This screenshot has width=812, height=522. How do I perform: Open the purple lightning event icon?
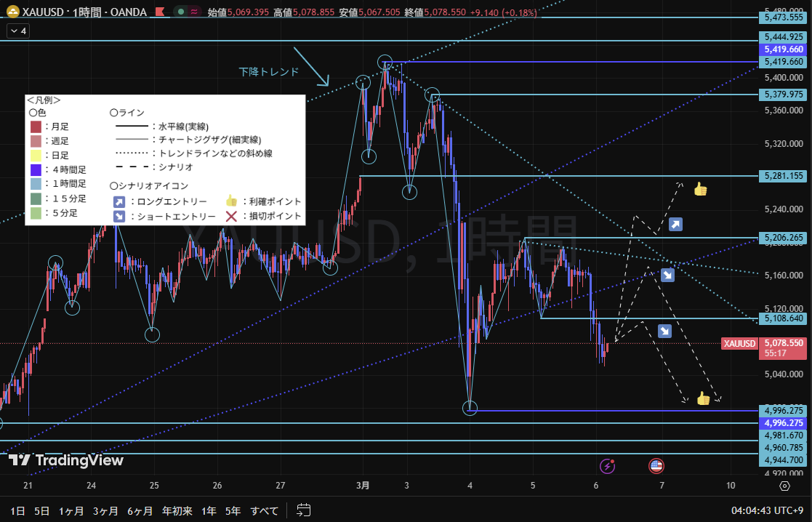pos(607,466)
